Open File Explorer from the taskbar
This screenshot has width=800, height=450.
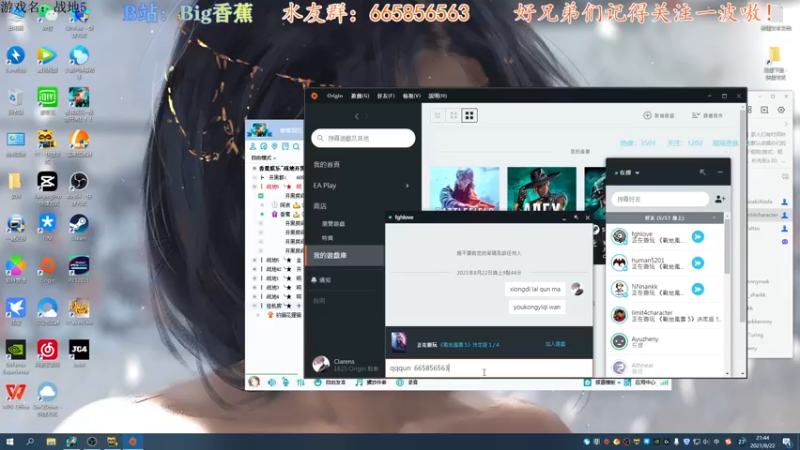click(51, 442)
